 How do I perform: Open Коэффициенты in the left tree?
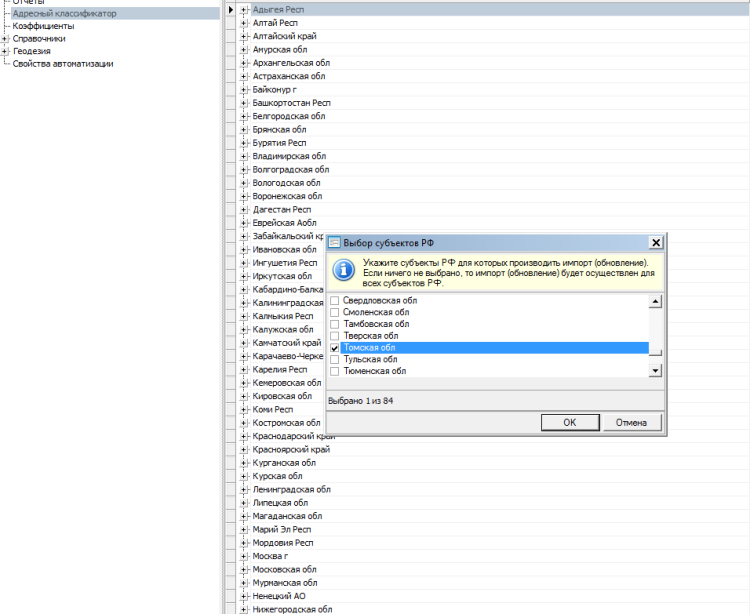pyautogui.click(x=43, y=26)
